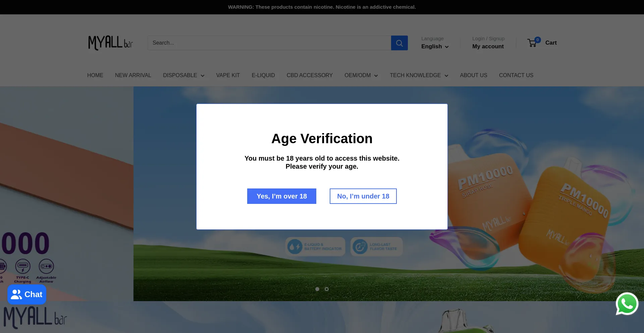The image size is (644, 333).
Task: Click the Age Verification heading
Action: coord(322,138)
